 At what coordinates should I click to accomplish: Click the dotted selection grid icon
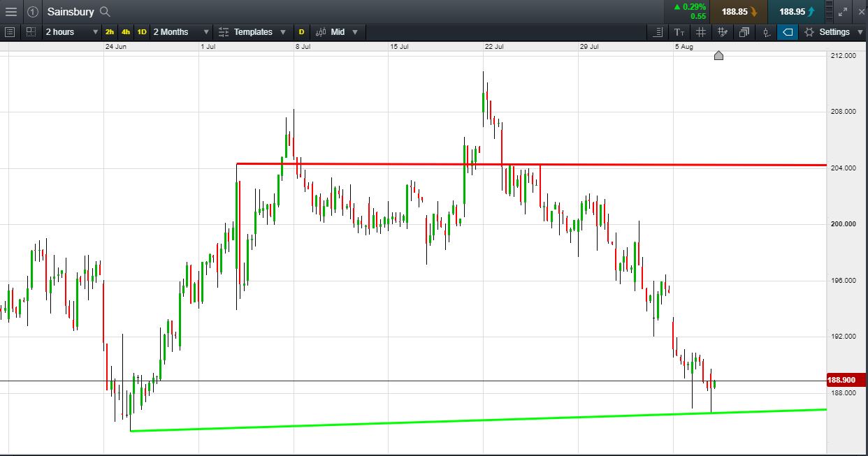pyautogui.click(x=31, y=32)
